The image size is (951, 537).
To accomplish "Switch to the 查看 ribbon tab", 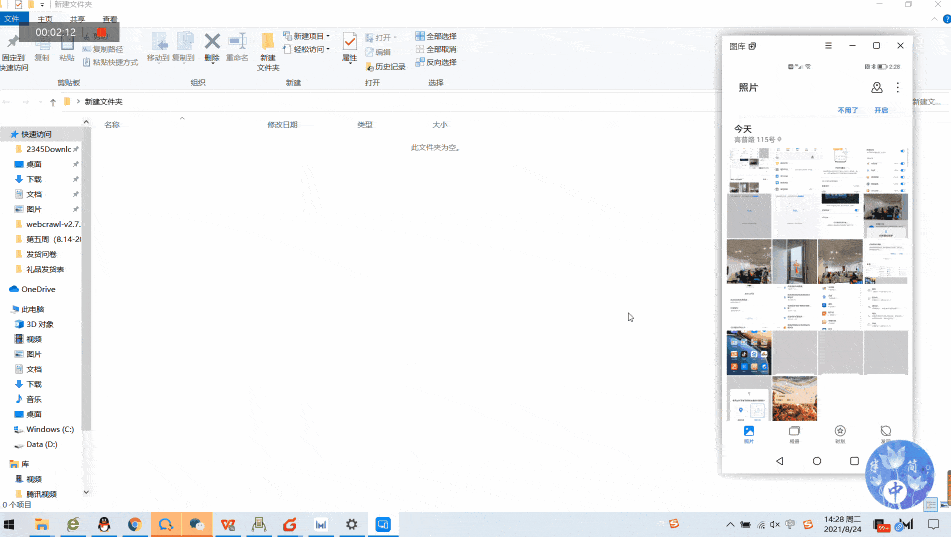I will coord(110,19).
